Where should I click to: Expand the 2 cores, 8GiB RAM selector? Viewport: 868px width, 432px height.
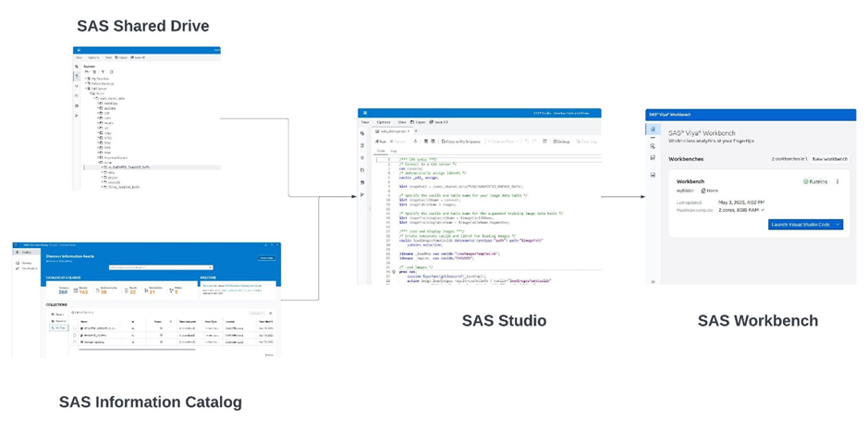coord(742,210)
